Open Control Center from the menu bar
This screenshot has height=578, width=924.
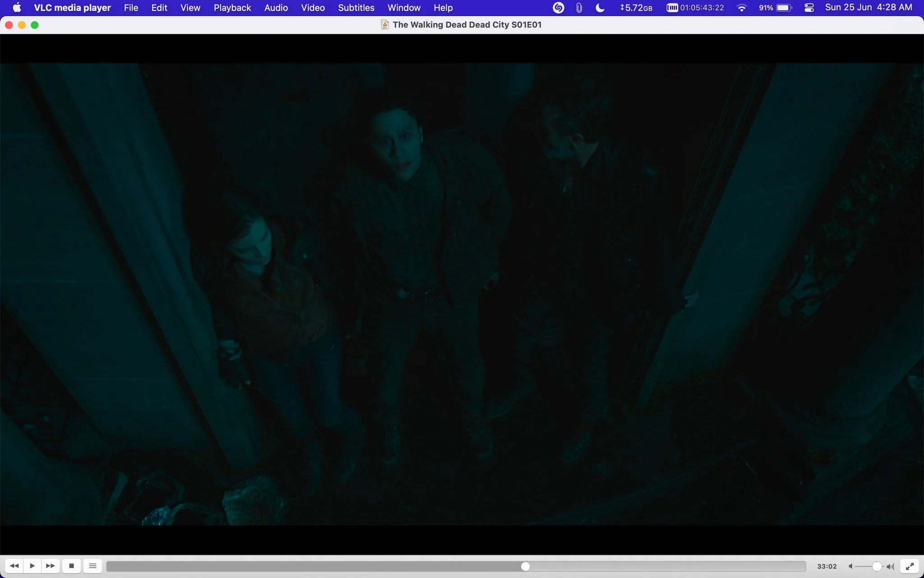pos(809,8)
